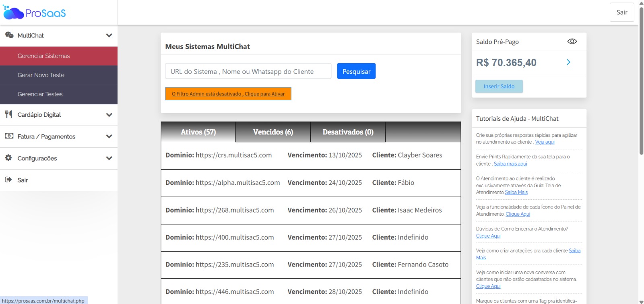644x304 pixels.
Task: Click the system search input field
Action: pyautogui.click(x=248, y=71)
